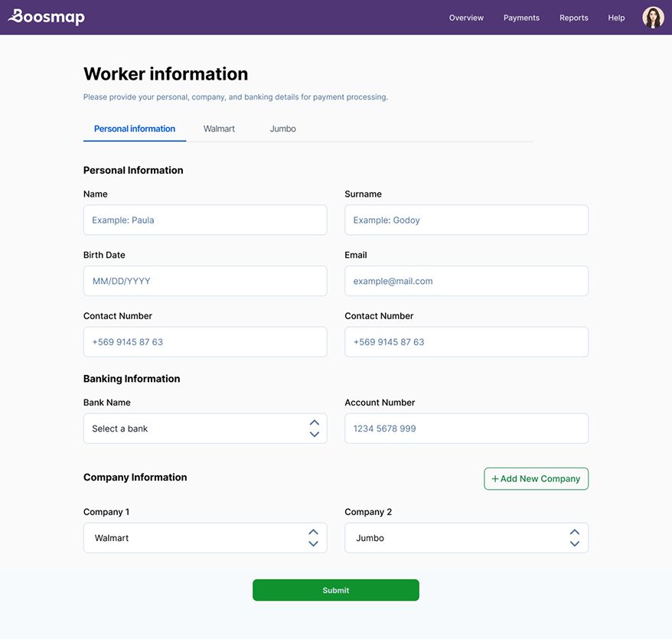The width and height of the screenshot is (672, 639).
Task: Switch to the Jumbo tab
Action: (283, 129)
